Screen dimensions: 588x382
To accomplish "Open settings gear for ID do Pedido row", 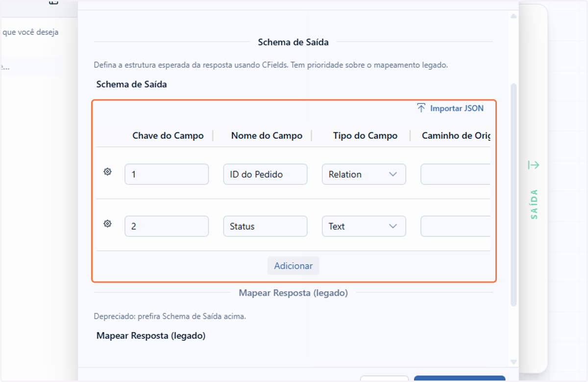I will pos(108,172).
